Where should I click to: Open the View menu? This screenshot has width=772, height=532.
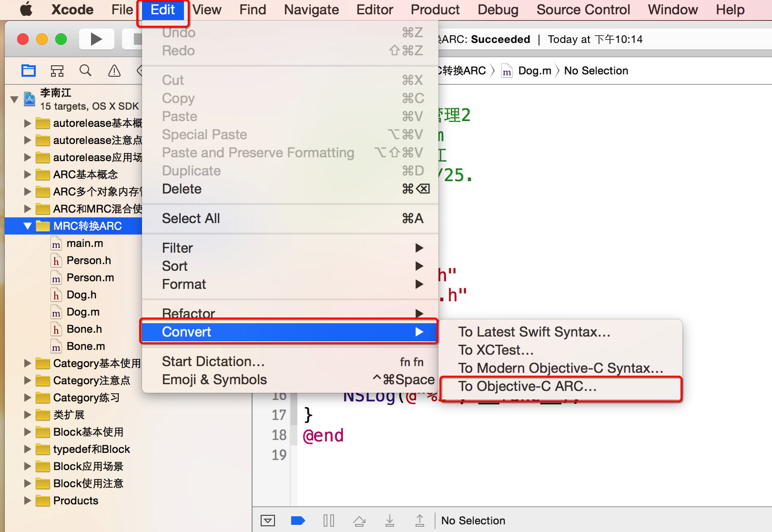[x=207, y=10]
